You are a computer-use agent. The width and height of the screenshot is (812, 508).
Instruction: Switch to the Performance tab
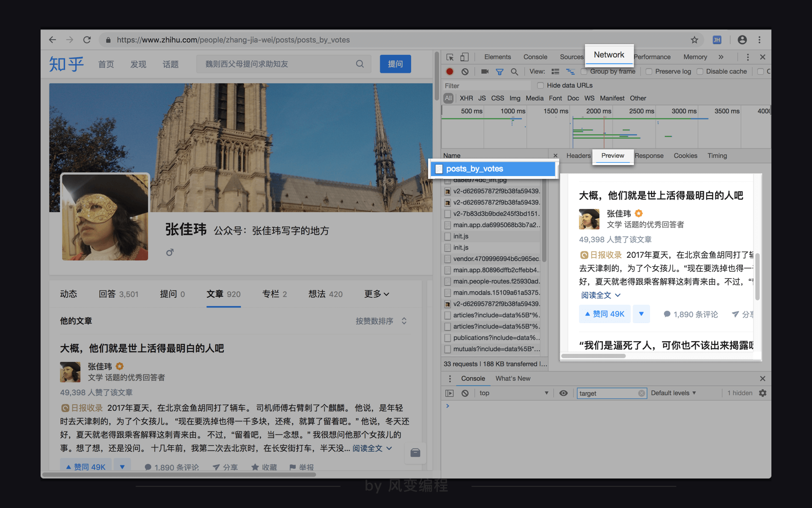[652, 57]
